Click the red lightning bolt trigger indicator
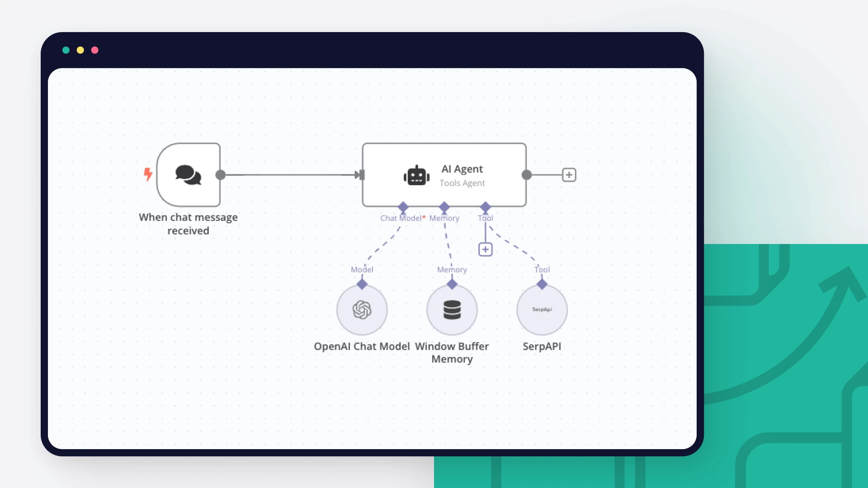This screenshot has width=868, height=488. 148,174
